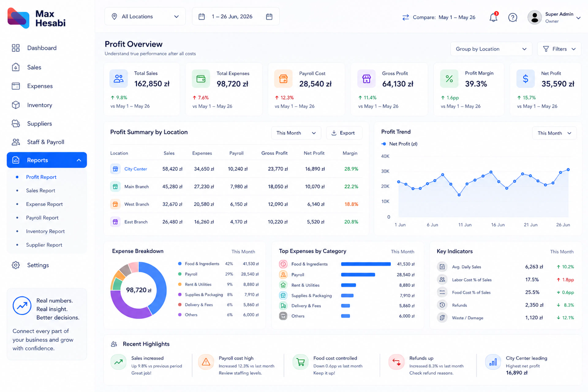
Task: Click the Inventory cube icon in sidebar
Action: coord(16,105)
